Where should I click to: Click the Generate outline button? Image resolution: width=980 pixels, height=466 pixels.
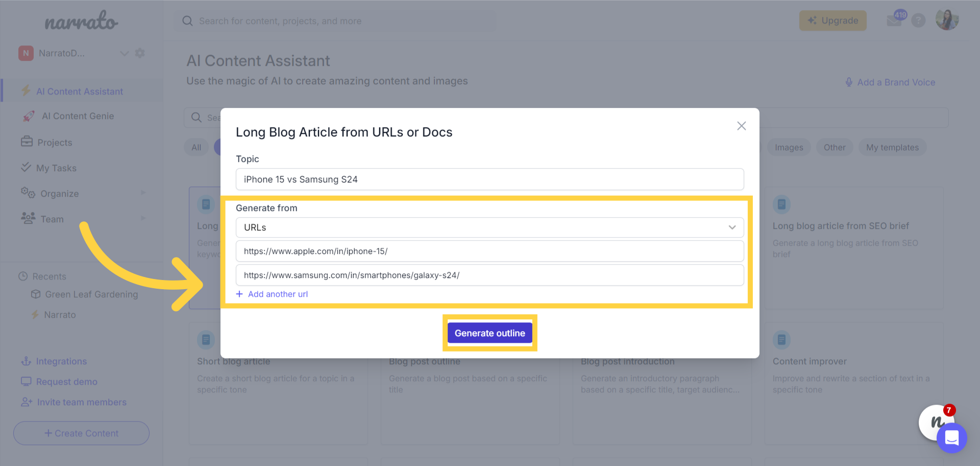point(489,333)
